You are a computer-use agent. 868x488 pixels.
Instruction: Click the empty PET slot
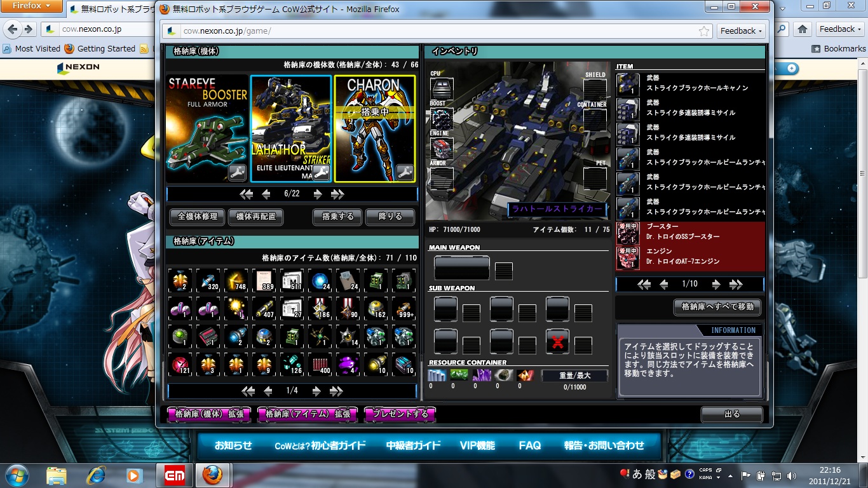coord(595,179)
